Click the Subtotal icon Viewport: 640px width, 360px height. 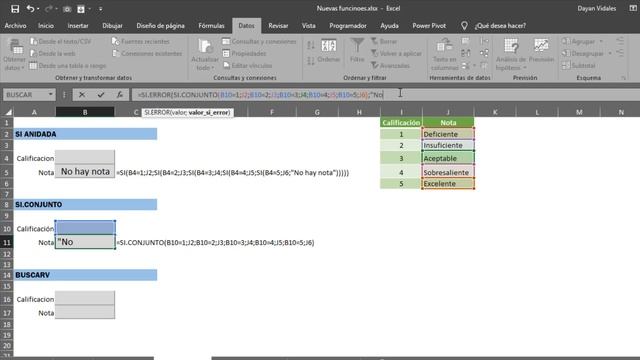tap(565, 65)
